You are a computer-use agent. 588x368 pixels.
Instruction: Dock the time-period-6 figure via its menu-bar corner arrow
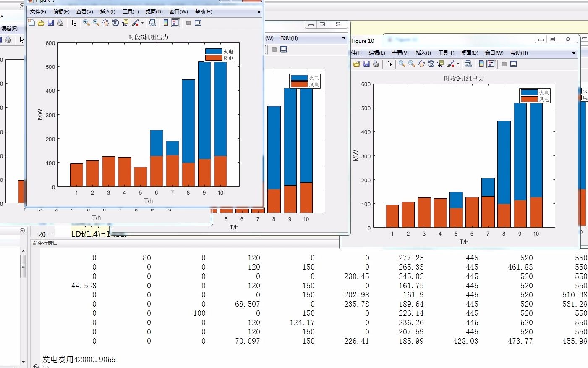tap(259, 12)
